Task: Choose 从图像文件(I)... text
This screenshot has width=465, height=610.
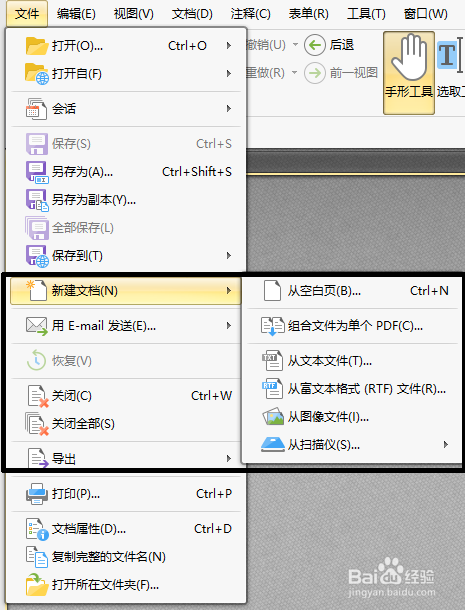Action: (328, 417)
